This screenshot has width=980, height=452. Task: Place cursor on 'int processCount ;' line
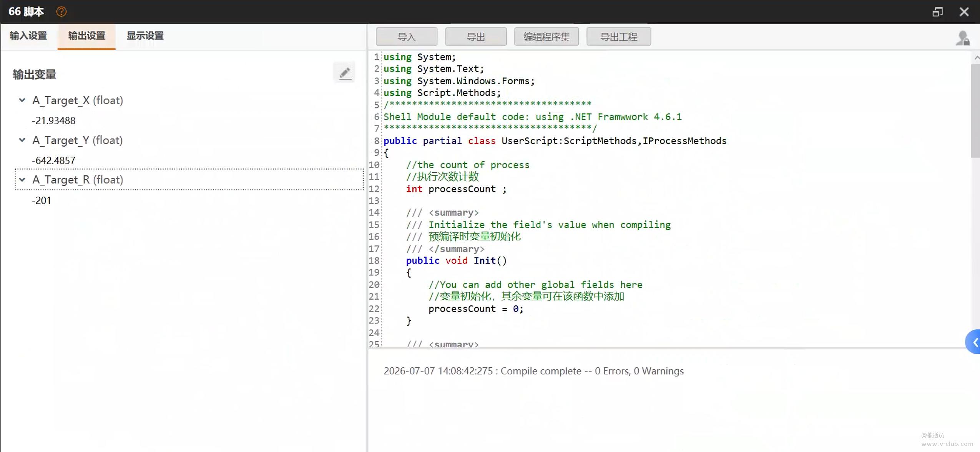(x=456, y=189)
